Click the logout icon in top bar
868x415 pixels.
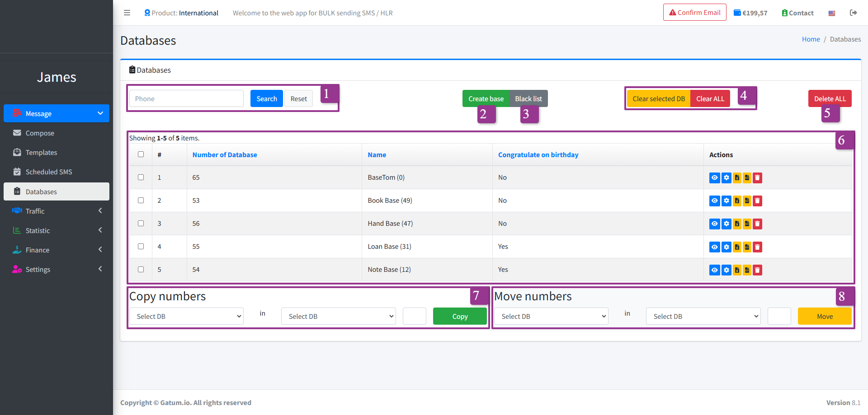(x=853, y=13)
